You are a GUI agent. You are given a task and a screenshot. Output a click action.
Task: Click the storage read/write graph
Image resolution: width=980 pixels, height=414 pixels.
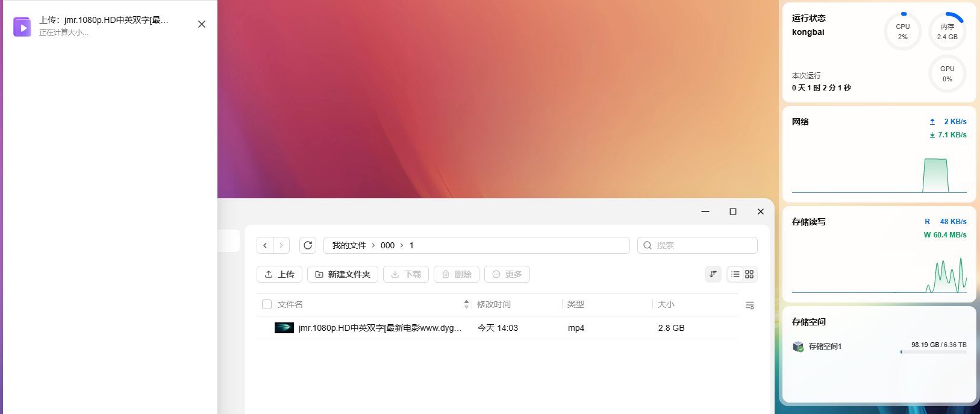pyautogui.click(x=879, y=275)
